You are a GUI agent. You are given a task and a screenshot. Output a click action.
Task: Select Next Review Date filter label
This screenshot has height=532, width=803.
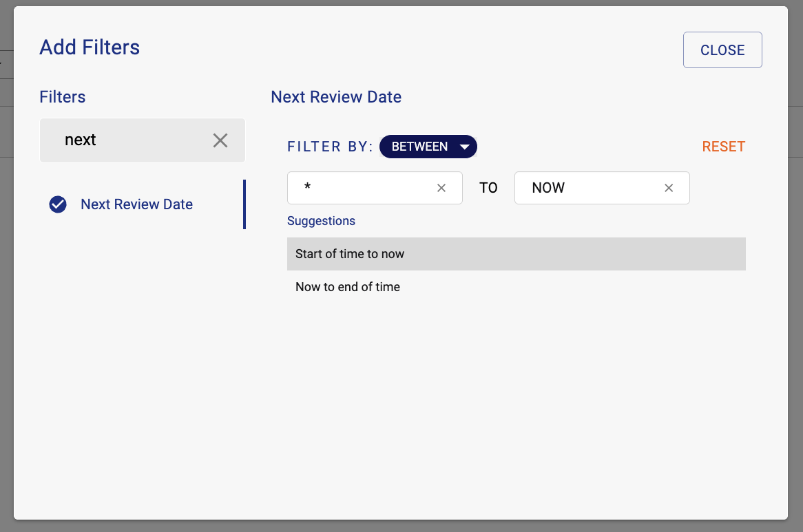(136, 204)
